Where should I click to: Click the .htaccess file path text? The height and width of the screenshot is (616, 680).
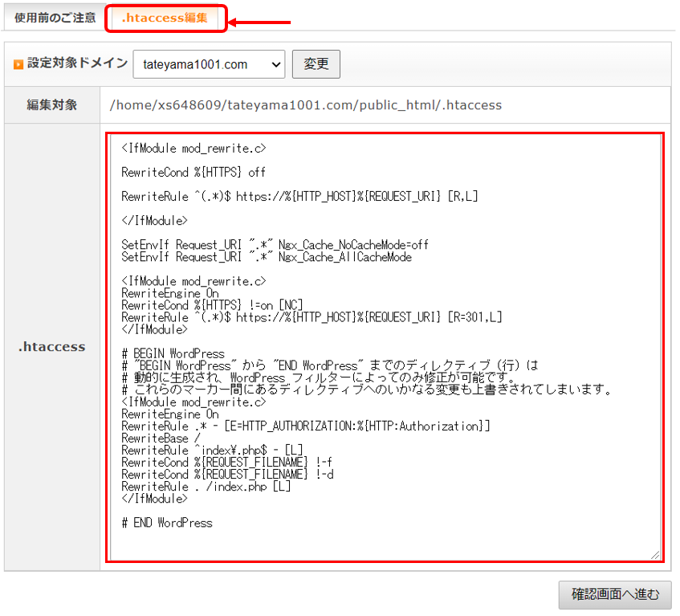(305, 105)
